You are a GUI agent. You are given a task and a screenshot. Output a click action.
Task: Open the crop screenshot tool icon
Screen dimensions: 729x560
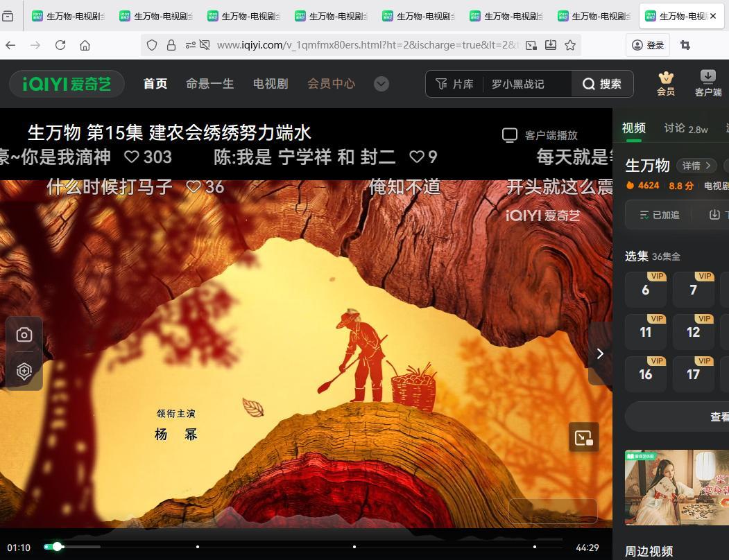tap(685, 45)
